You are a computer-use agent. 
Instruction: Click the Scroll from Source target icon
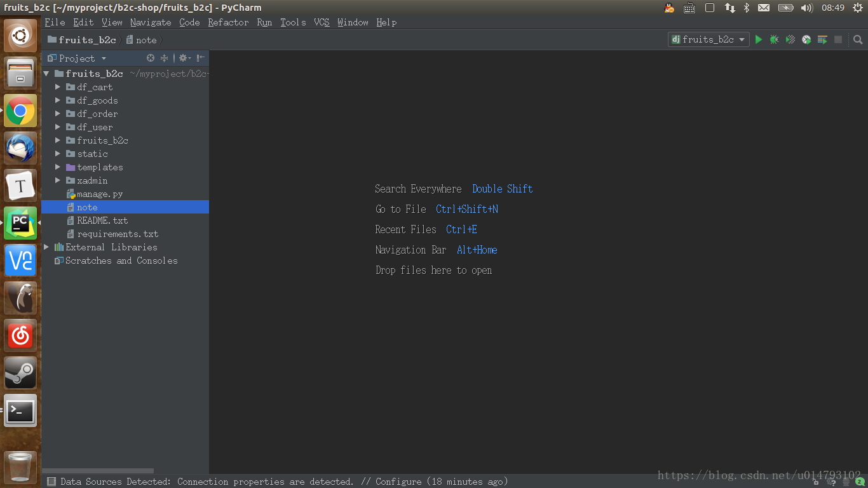[151, 58]
